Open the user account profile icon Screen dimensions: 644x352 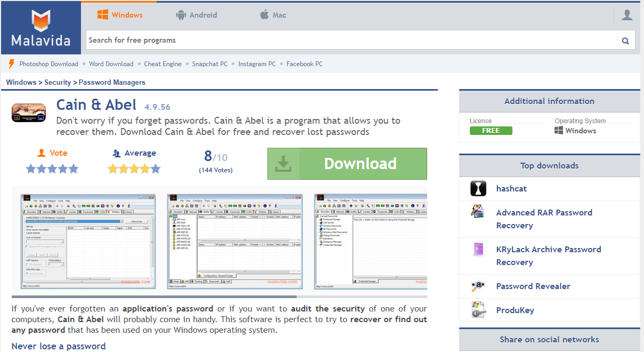(x=627, y=15)
